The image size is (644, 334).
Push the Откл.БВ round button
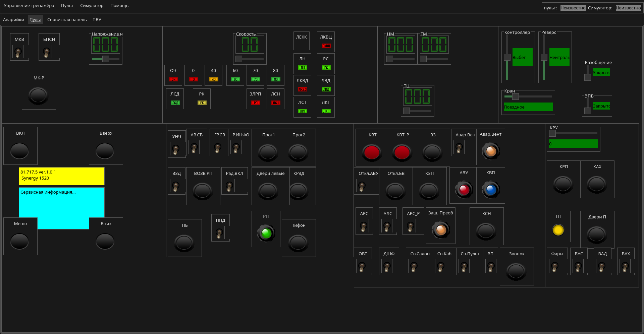point(395,191)
